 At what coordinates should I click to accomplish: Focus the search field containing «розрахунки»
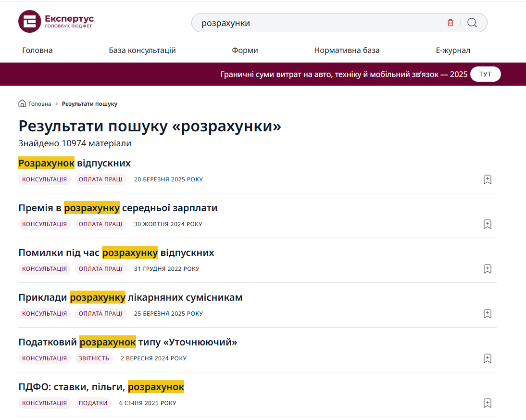tap(317, 23)
